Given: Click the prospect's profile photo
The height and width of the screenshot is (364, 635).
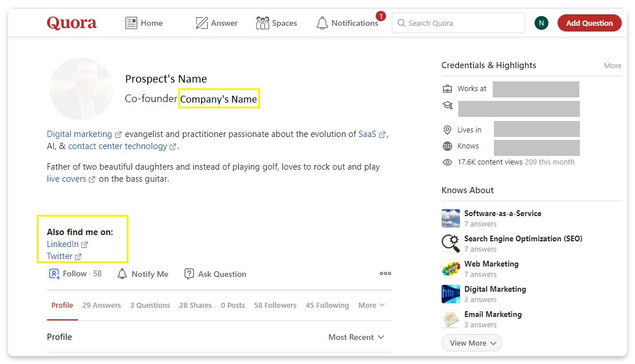Looking at the screenshot, I should pyautogui.click(x=81, y=89).
